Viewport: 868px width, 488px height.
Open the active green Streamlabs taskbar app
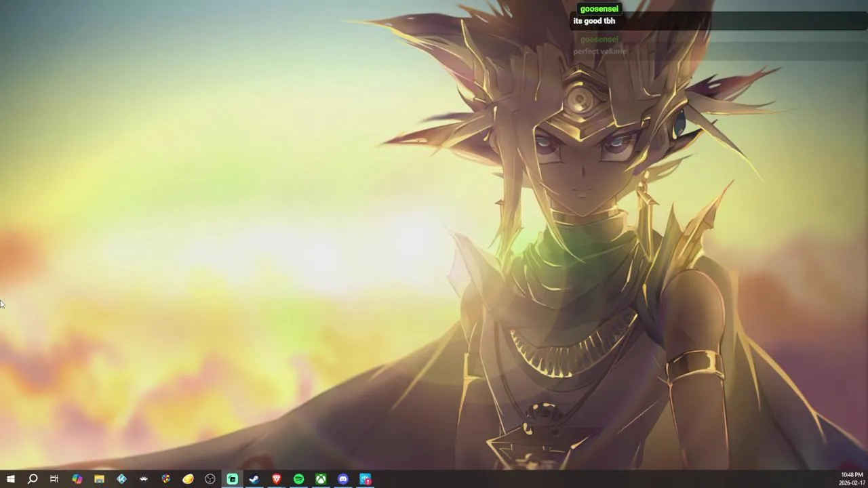(232, 479)
